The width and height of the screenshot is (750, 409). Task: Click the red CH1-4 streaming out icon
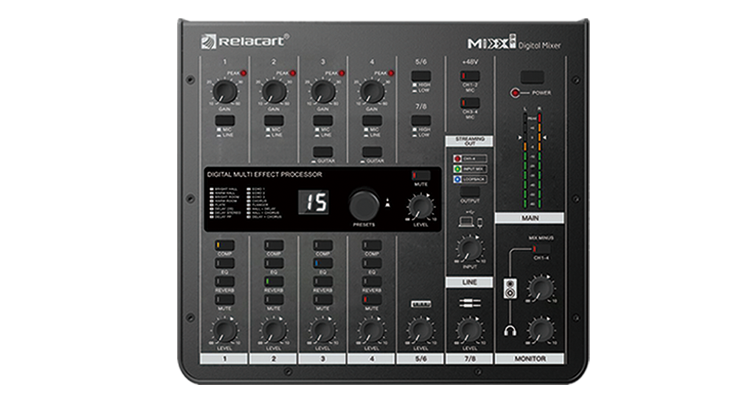(x=455, y=158)
